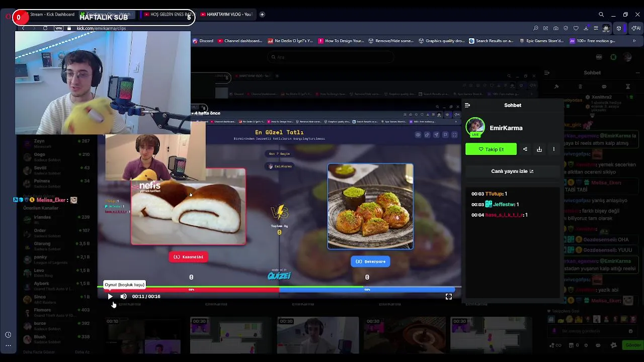The width and height of the screenshot is (644, 362).
Task: Select the Gogo channel in sidebar
Action: click(56, 157)
